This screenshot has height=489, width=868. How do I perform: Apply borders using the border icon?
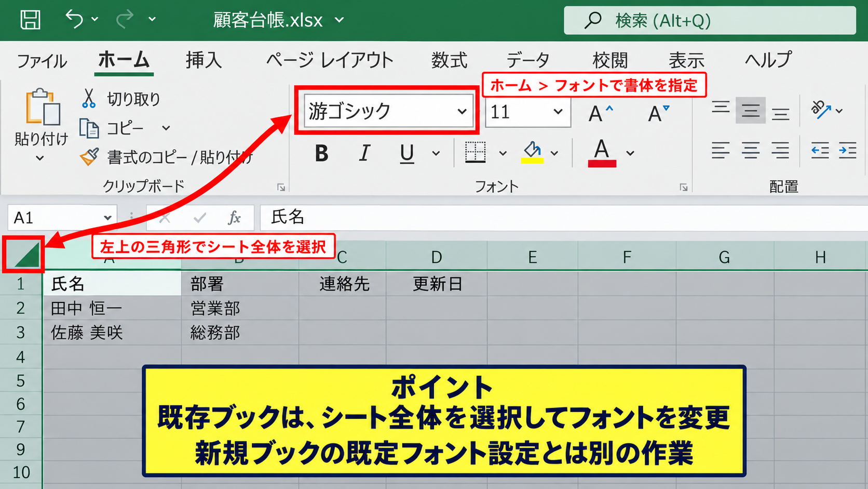click(x=475, y=153)
